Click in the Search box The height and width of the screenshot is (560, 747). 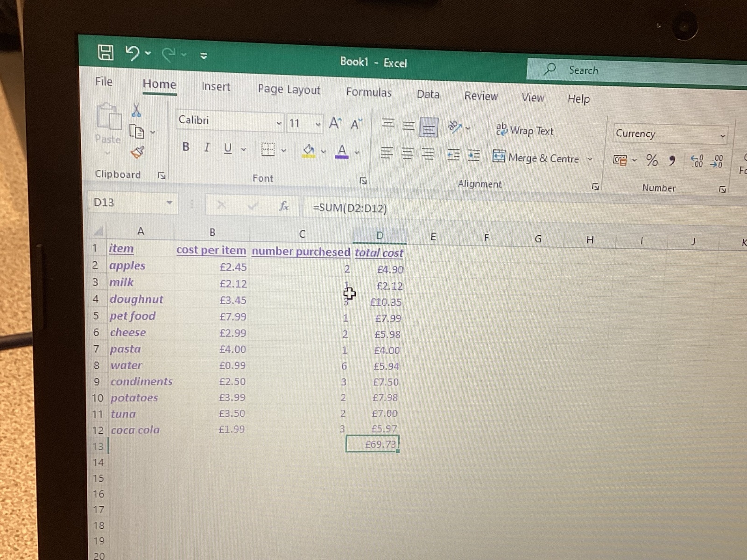coord(607,71)
